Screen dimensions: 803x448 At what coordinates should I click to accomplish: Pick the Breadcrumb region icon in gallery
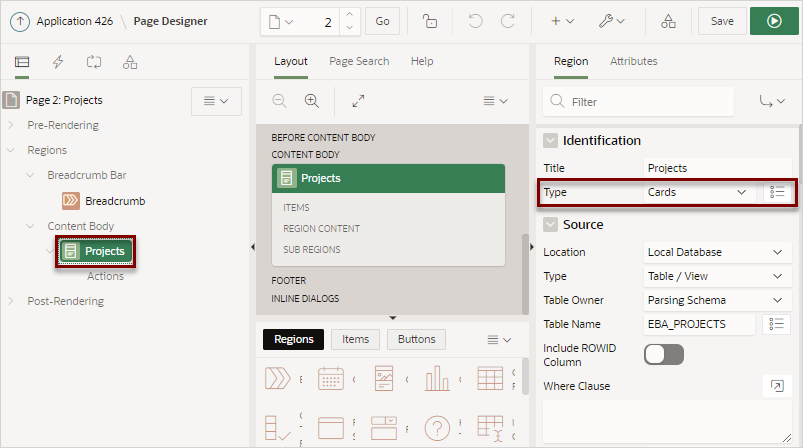pos(278,379)
